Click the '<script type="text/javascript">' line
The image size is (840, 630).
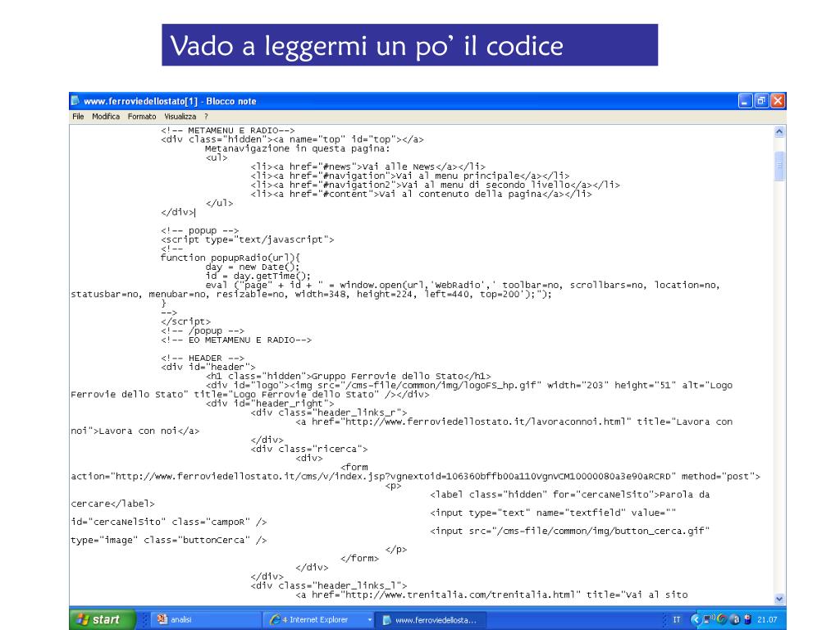tap(247, 240)
